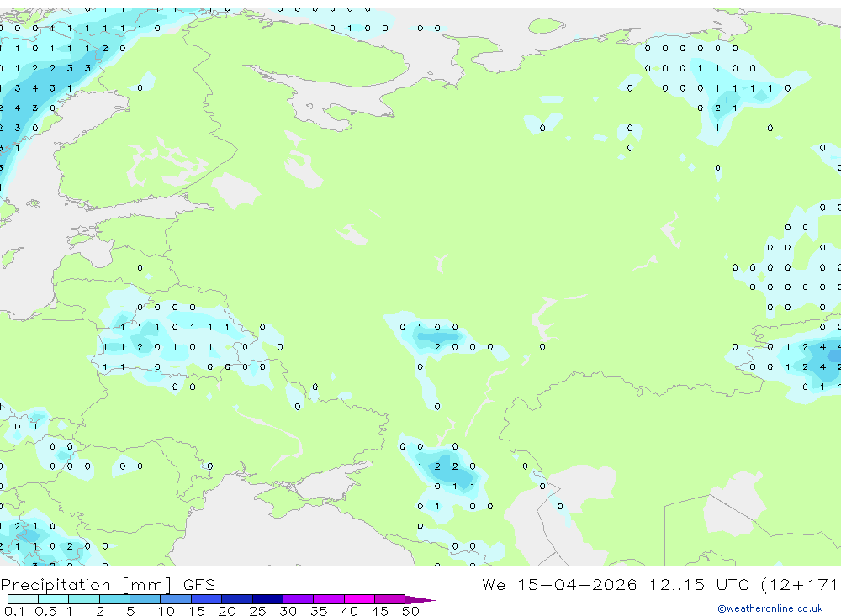Click the legend value "20"
Image resolution: width=841 pixels, height=616 pixels.
(227, 611)
